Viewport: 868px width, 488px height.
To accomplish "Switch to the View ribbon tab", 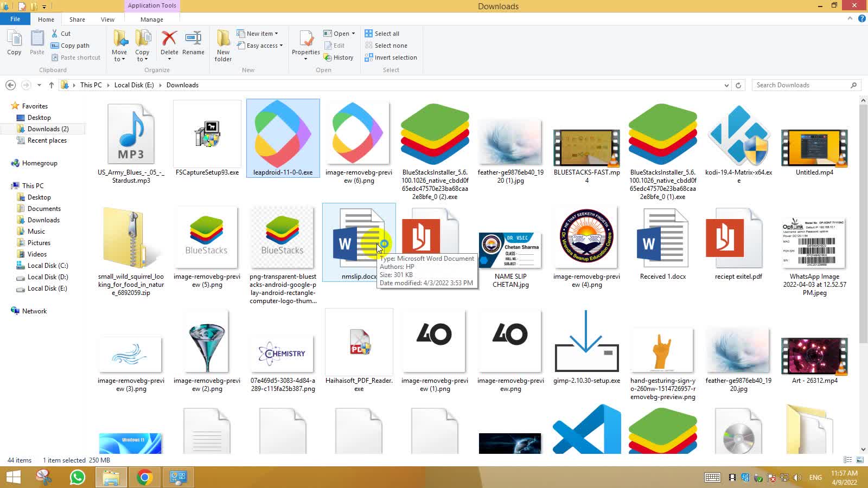I will (x=107, y=20).
